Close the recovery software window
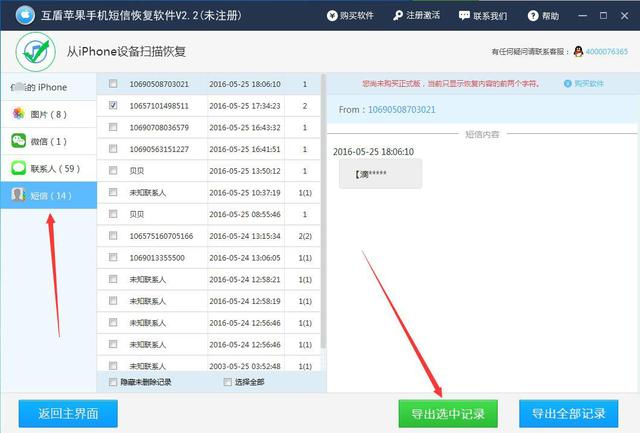Screen dimensions: 640x433 point(624,16)
